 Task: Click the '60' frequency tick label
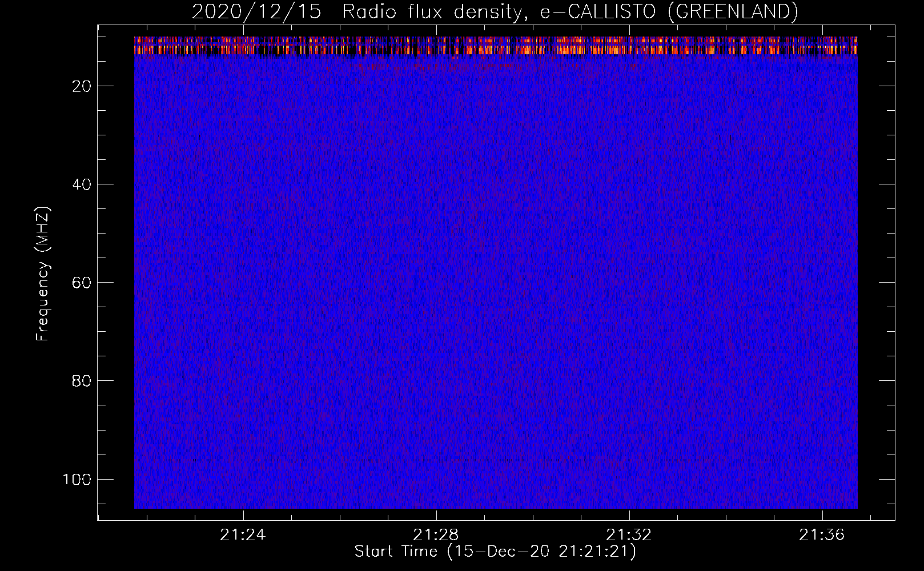[82, 283]
